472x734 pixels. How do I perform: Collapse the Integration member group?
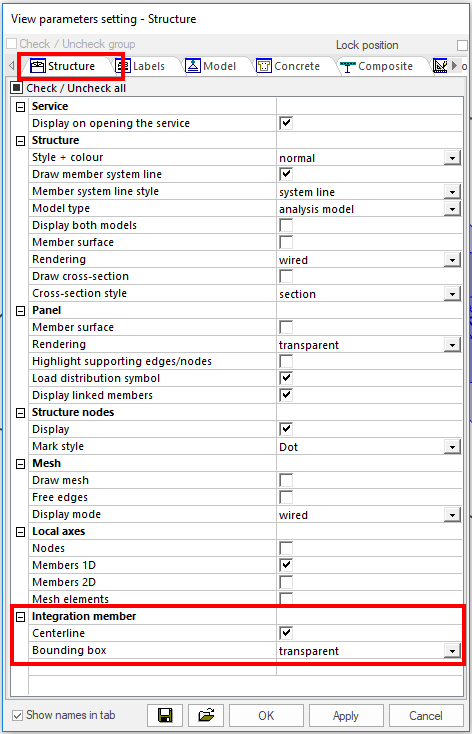coord(20,617)
